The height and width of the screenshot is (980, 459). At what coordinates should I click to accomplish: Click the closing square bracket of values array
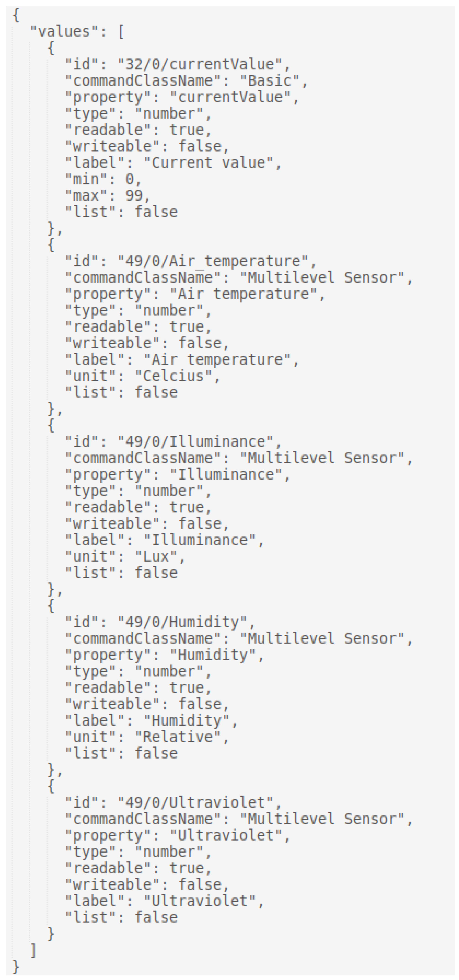pos(34,950)
